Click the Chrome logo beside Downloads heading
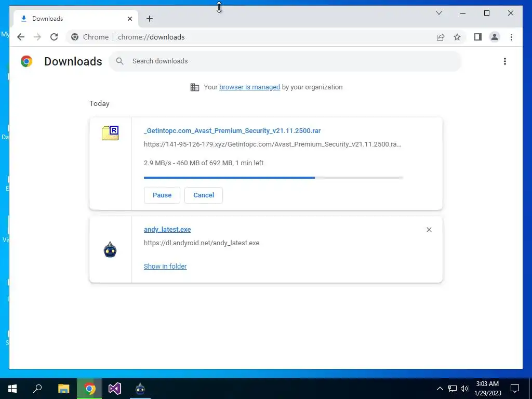Screen dimensions: 532x399 (26, 61)
